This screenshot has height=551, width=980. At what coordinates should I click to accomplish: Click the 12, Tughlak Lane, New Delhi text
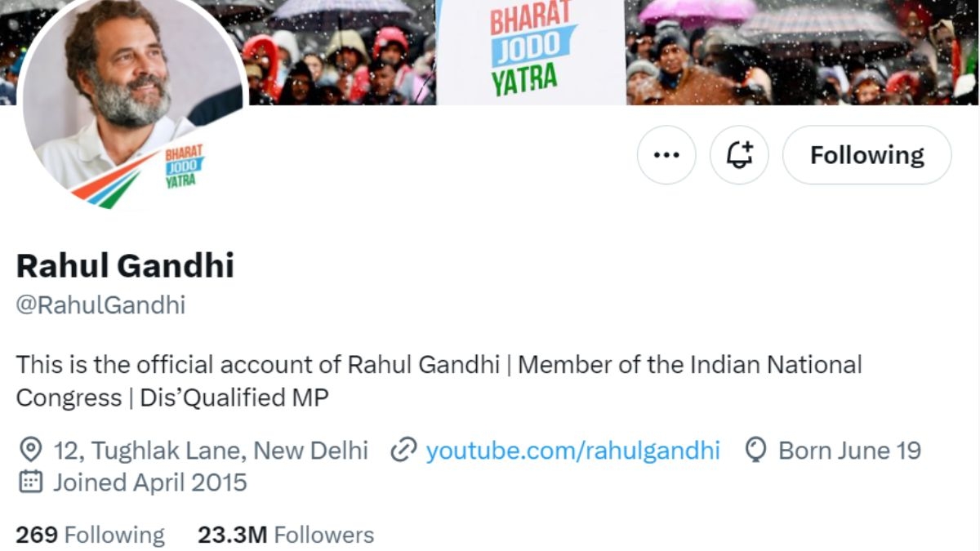pyautogui.click(x=211, y=450)
